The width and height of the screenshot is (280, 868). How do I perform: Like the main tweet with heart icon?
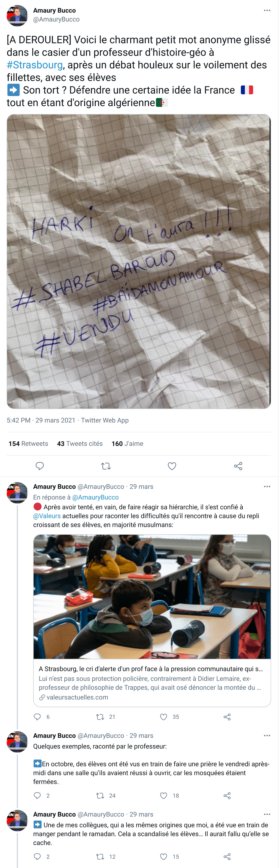click(x=172, y=466)
